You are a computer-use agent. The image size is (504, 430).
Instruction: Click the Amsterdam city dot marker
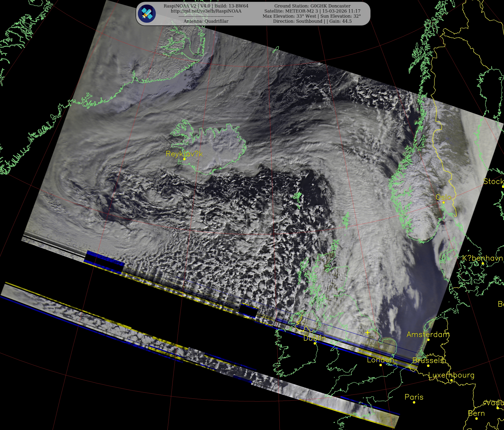coord(428,340)
